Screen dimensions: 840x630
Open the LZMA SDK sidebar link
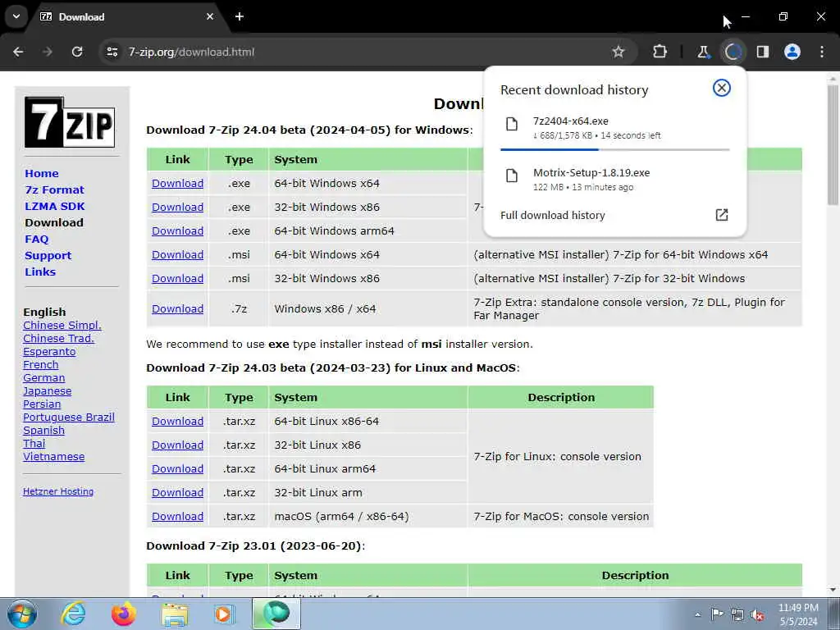[55, 206]
